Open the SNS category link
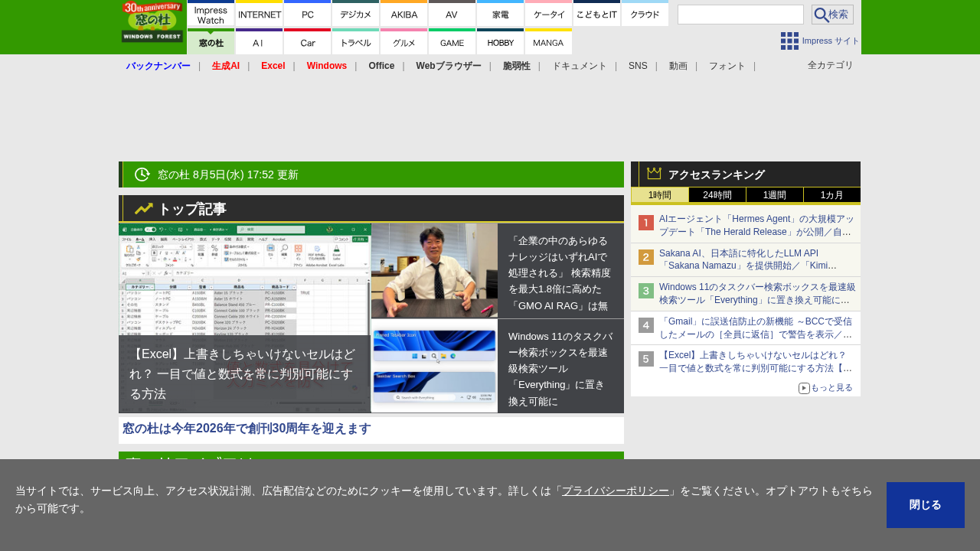This screenshot has width=980, height=551. (x=638, y=66)
